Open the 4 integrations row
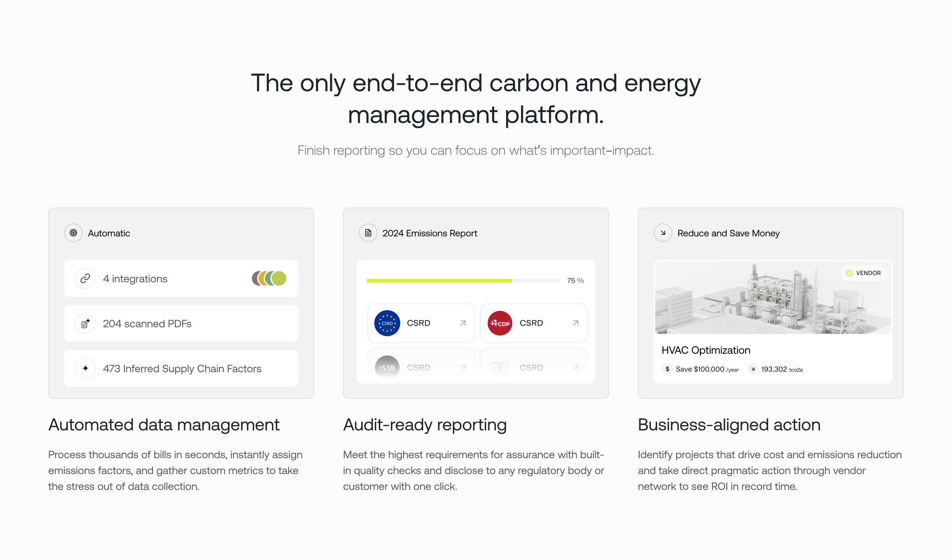 coord(181,278)
